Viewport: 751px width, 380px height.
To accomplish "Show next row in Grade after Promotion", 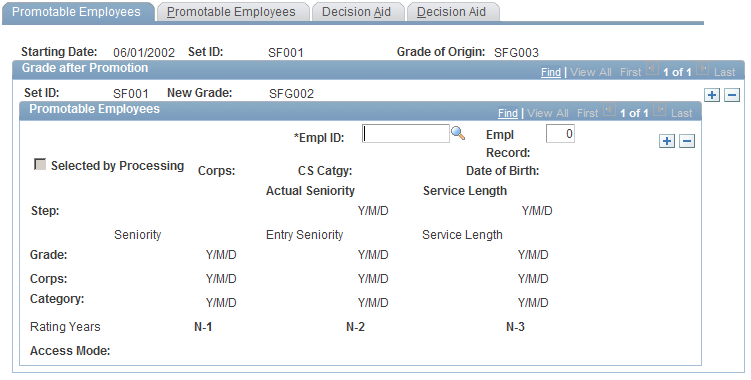I will 702,70.
